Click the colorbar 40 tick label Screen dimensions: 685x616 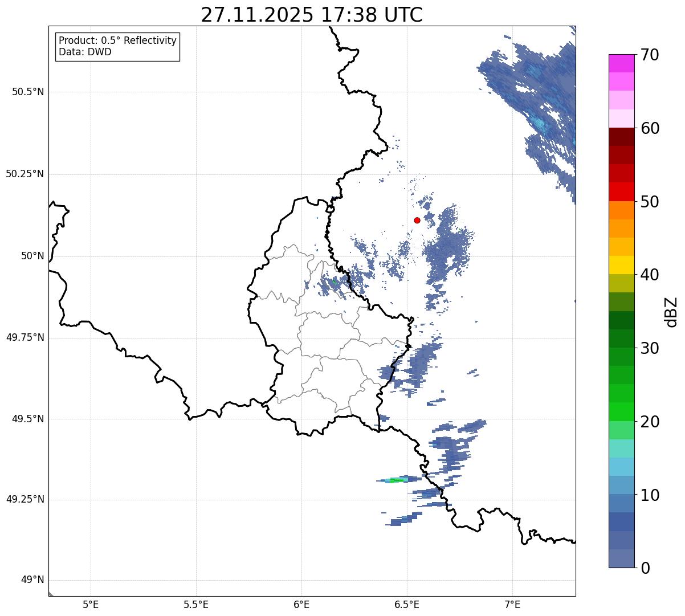[650, 275]
